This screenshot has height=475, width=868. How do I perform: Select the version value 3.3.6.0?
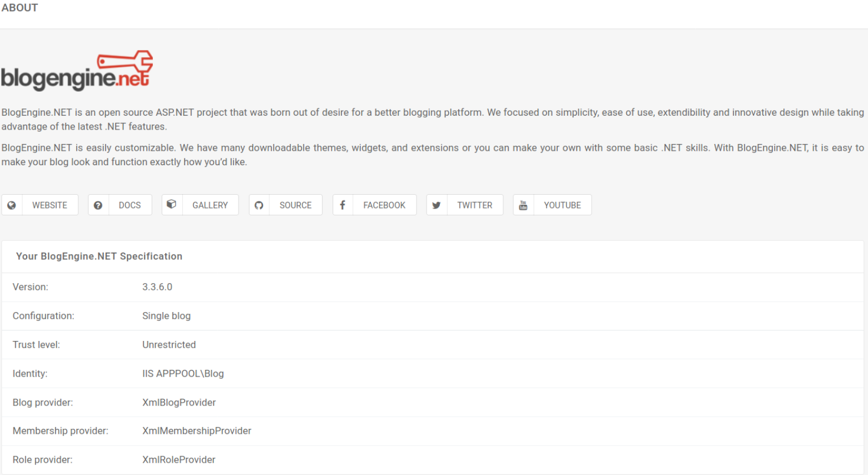pyautogui.click(x=157, y=287)
